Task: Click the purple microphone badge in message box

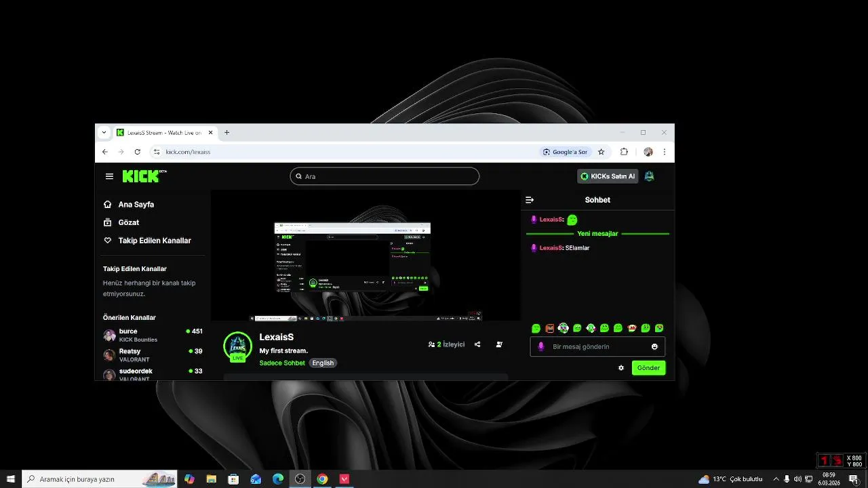Action: [540, 346]
